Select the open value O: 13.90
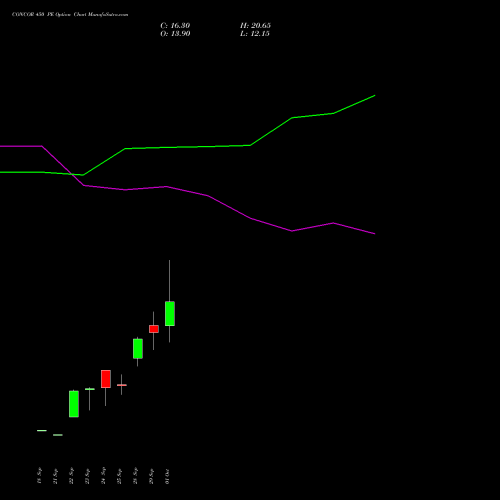500x500 pixels. click(175, 34)
